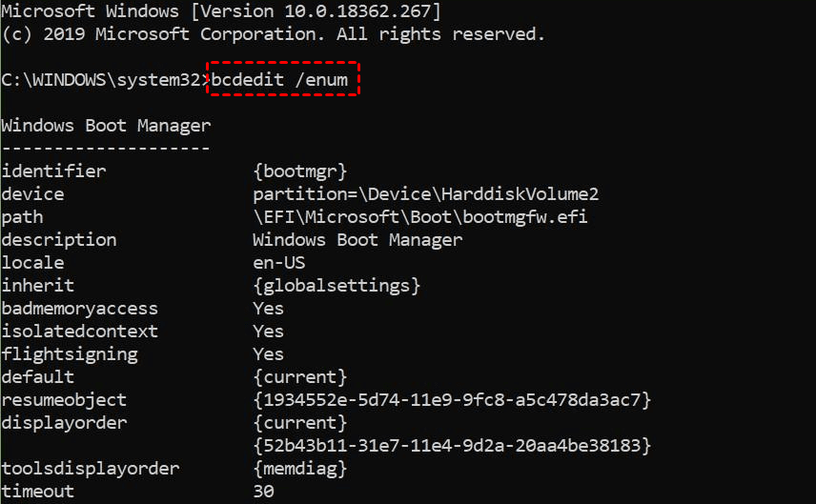This screenshot has height=504, width=816.
Task: Click the Yes value for flightsigning
Action: point(268,354)
